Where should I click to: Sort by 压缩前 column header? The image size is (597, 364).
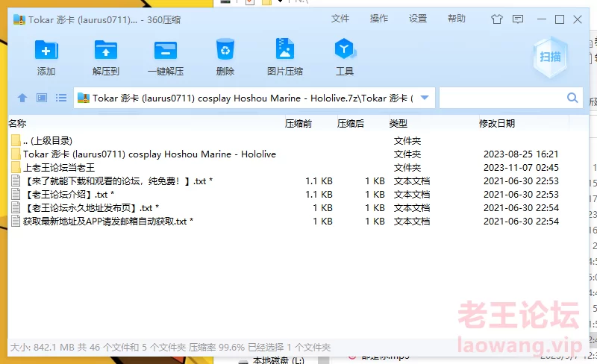click(298, 123)
